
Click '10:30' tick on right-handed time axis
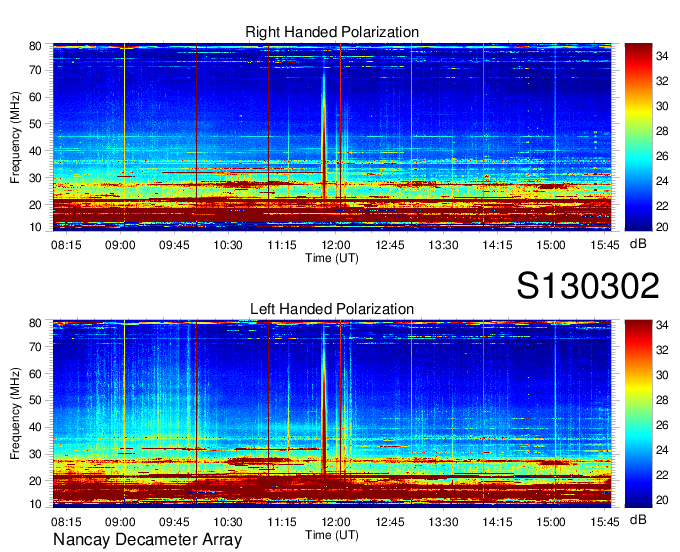pyautogui.click(x=228, y=245)
